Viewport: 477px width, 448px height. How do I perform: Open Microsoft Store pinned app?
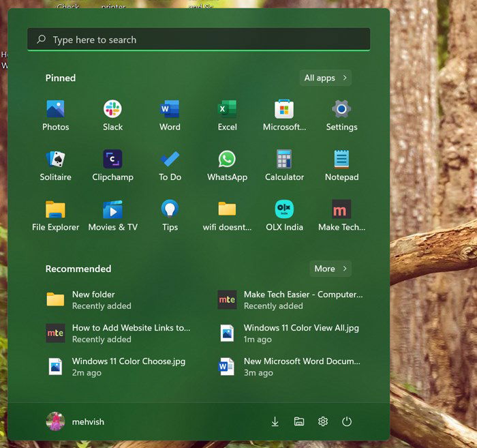tap(284, 115)
